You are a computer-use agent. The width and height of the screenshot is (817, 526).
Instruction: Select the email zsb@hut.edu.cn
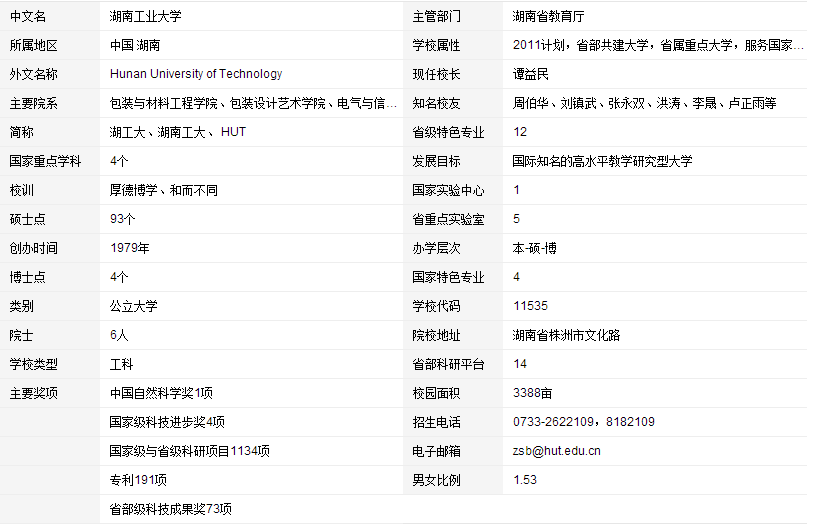(556, 451)
